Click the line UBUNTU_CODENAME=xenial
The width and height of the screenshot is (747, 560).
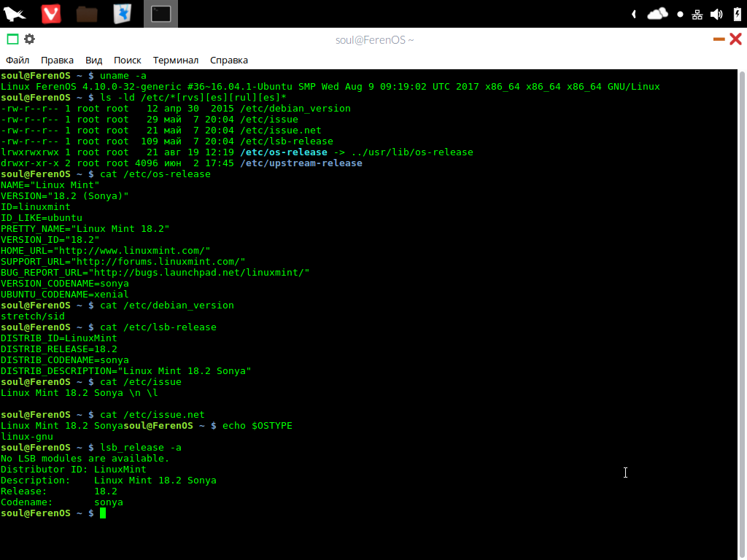pyautogui.click(x=64, y=295)
